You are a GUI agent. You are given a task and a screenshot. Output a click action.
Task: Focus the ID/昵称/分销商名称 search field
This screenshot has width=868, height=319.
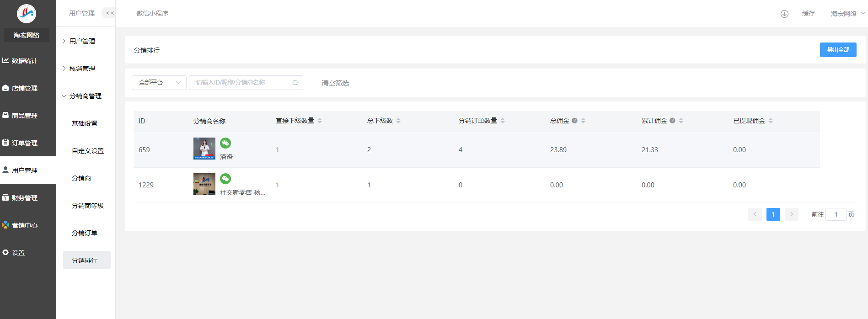[x=246, y=83]
